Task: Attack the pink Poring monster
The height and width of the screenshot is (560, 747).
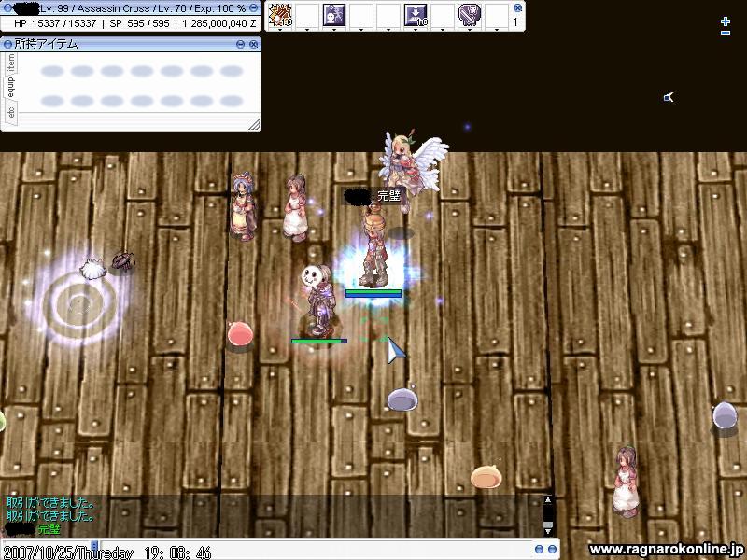Action: click(240, 334)
